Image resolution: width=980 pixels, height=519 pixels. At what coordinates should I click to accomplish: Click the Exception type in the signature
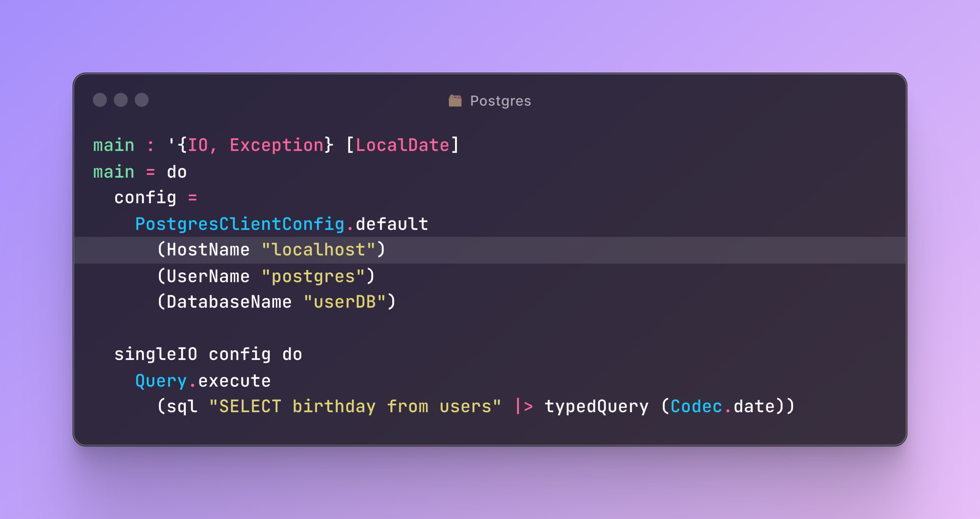click(x=277, y=145)
